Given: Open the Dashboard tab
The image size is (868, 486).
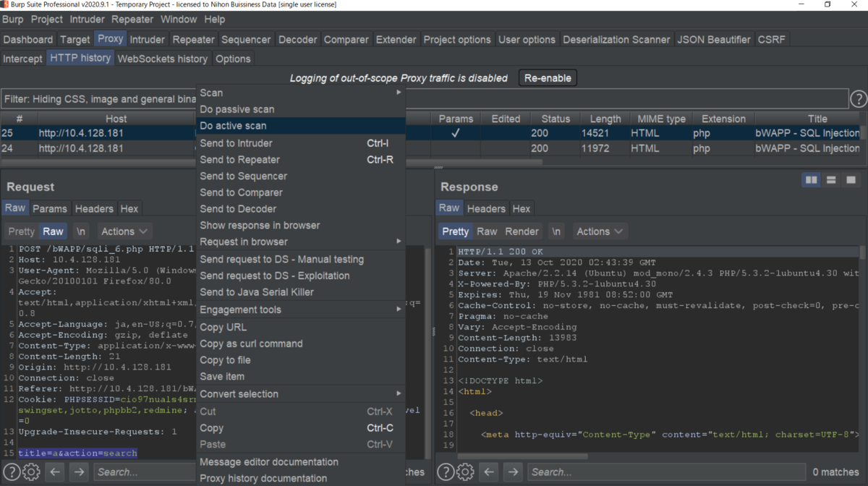Looking at the screenshot, I should point(28,40).
